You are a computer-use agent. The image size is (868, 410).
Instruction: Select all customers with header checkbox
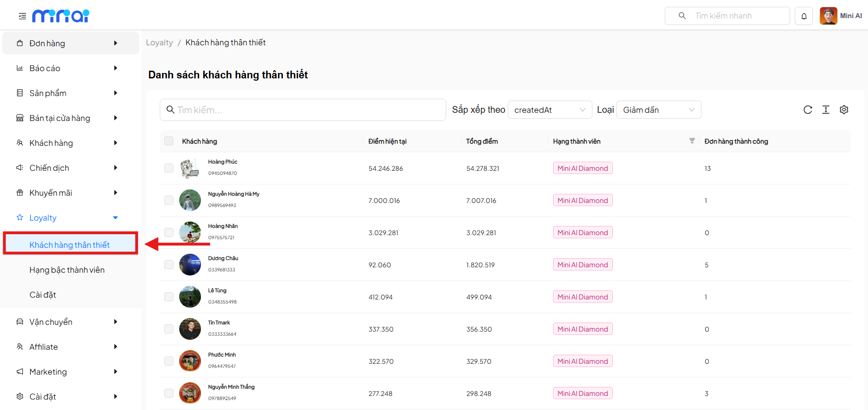[x=169, y=141]
